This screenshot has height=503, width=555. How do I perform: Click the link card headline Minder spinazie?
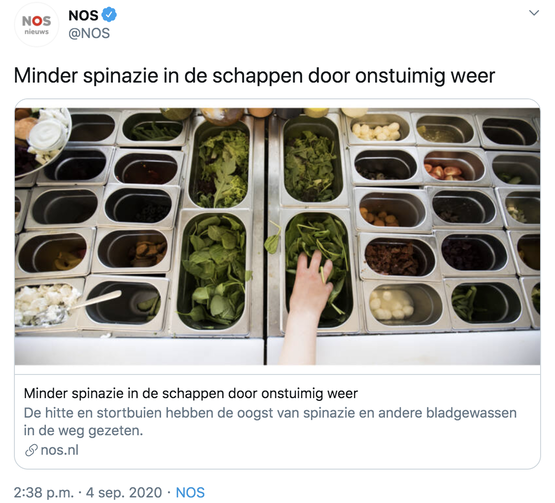[x=191, y=393]
